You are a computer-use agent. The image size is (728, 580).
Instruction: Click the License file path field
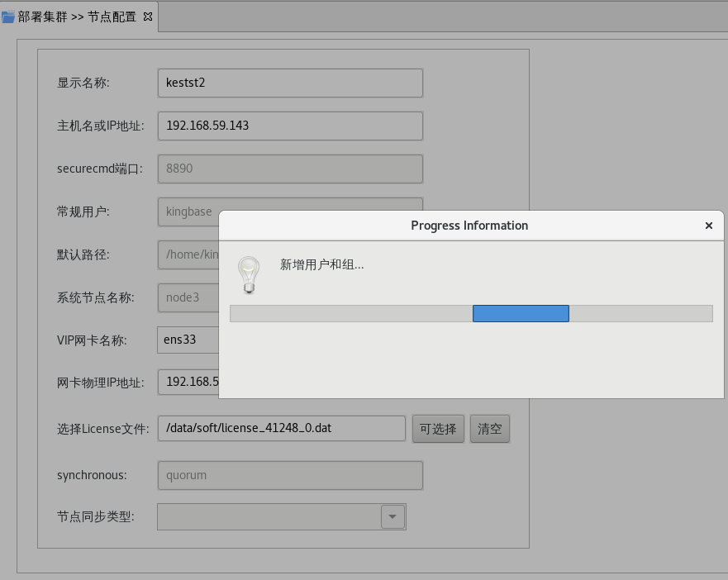(281, 428)
